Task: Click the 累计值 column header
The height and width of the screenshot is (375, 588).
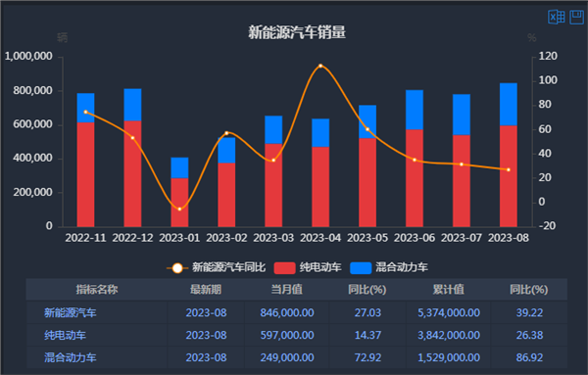Action: pos(449,289)
